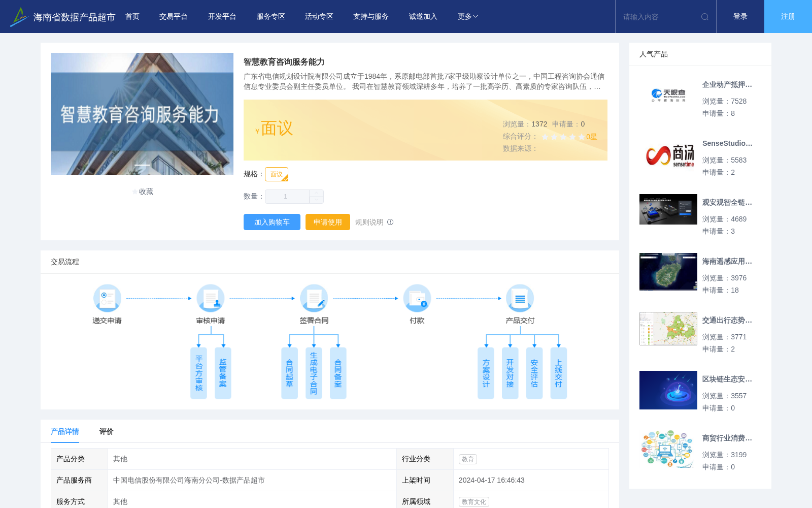Image resolution: width=812 pixels, height=508 pixels.
Task: Switch to the 产品详情 tab
Action: (65, 431)
